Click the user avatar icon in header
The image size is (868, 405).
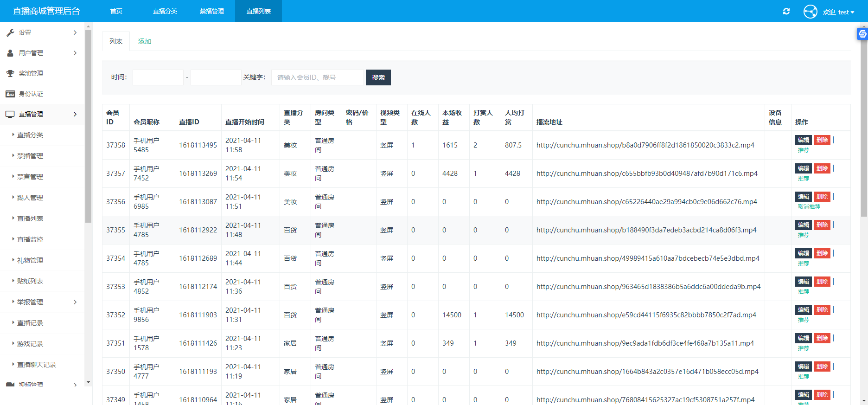[810, 12]
